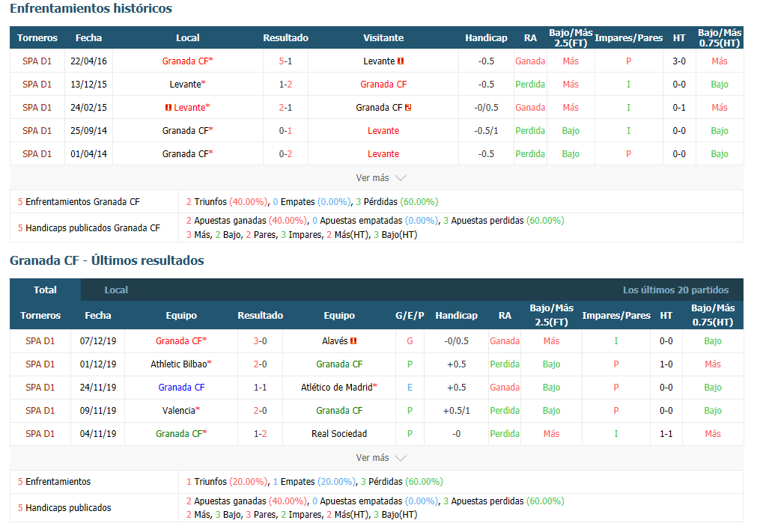Screen dimensions: 763x532
Task: Click 1 Triunfos (20.00%) summary text
Action: point(227,482)
